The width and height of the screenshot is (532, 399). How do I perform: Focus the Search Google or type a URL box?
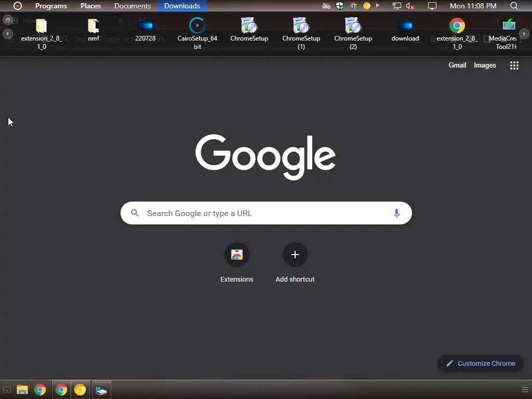click(266, 213)
